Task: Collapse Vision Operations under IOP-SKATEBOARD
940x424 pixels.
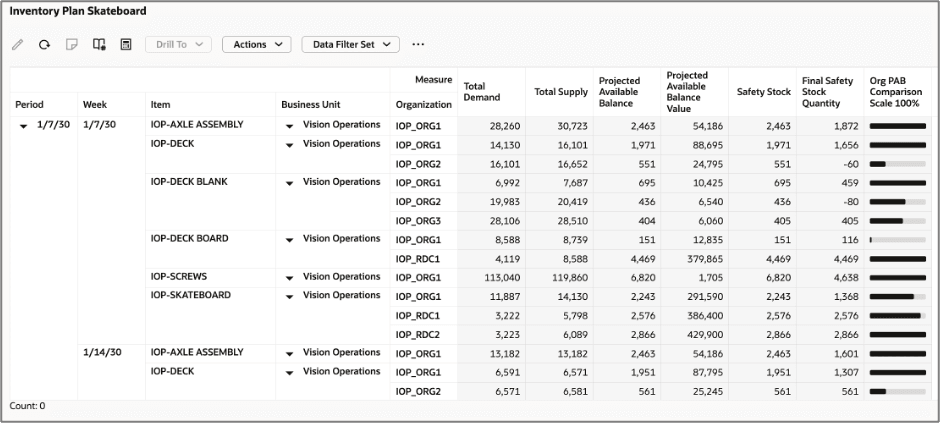Action: pyautogui.click(x=290, y=297)
